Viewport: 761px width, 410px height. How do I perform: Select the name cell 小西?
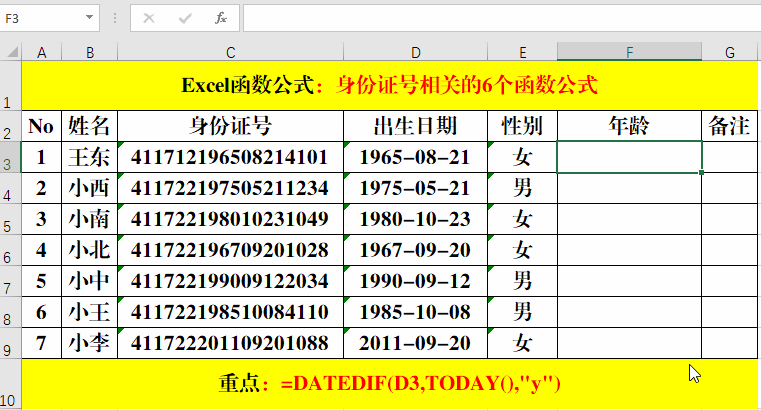(90, 188)
